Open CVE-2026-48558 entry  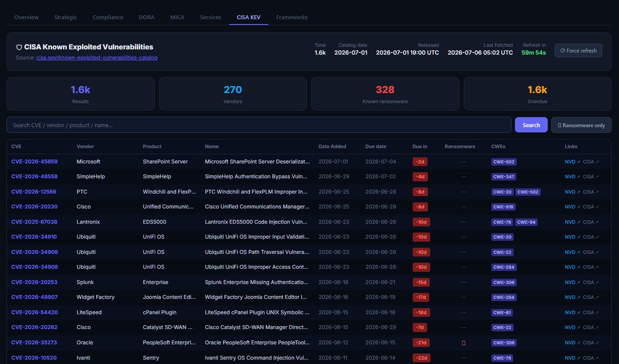[35, 177]
